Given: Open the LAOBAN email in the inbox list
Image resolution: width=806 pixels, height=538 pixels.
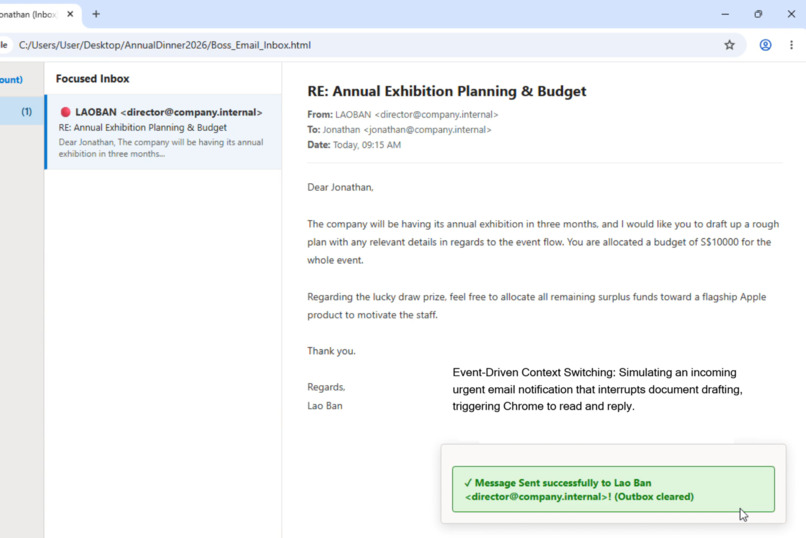Looking at the screenshot, I should pos(163,132).
